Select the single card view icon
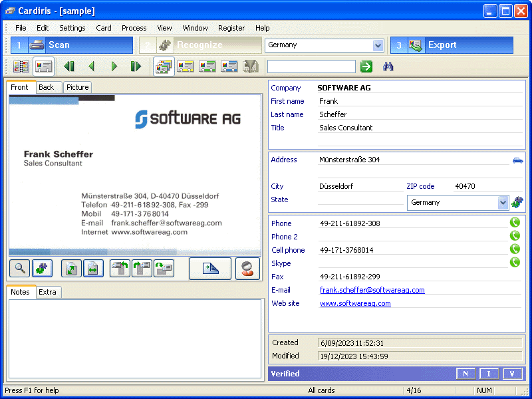This screenshot has width=532, height=399. coord(44,66)
